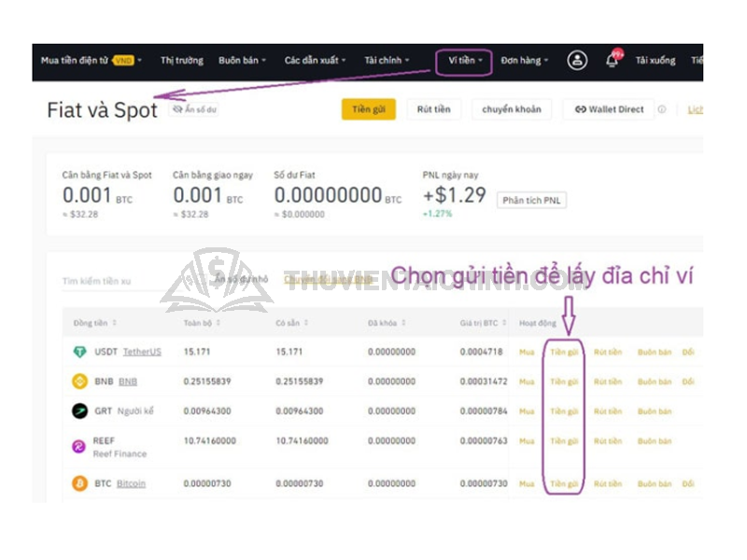This screenshot has width=747, height=560.
Task: Open Phân tích PNL analysis
Action: [x=531, y=201]
